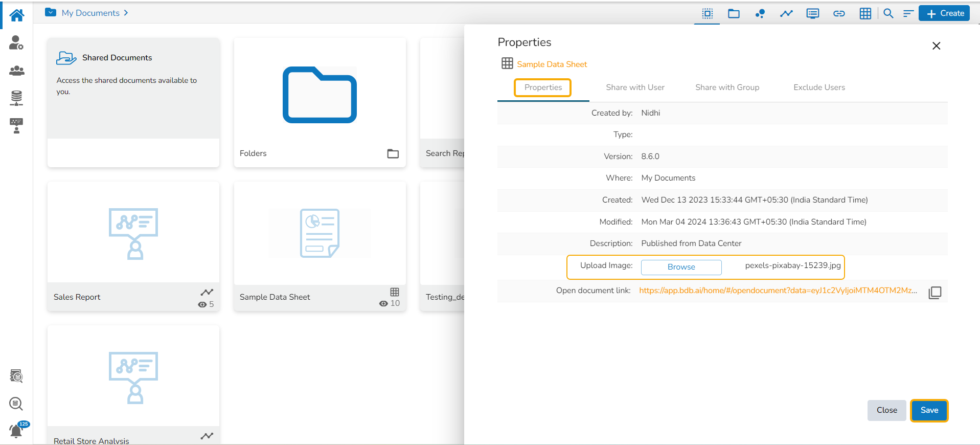
Task: Open the sort options icon
Action: (x=908, y=13)
